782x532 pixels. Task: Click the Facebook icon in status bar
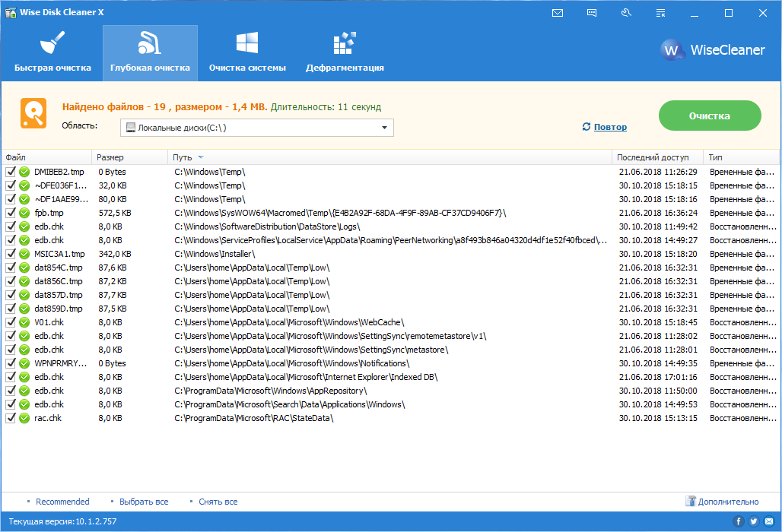pos(738,521)
